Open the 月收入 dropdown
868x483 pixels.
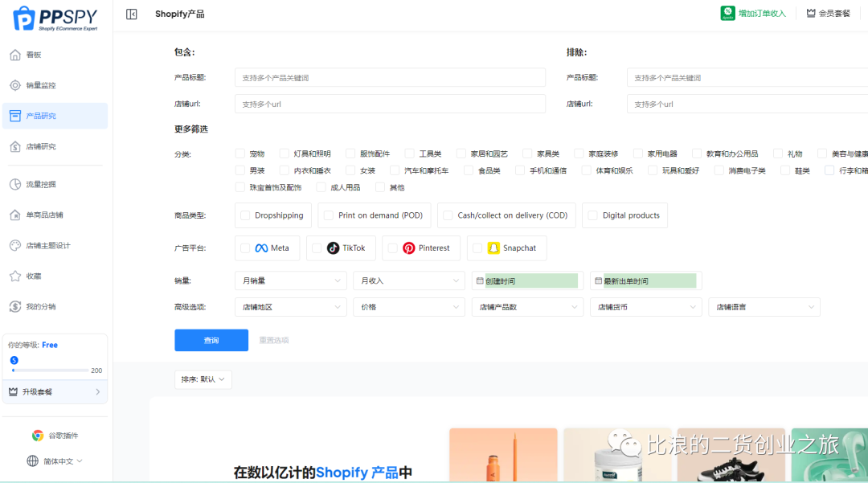click(x=409, y=280)
